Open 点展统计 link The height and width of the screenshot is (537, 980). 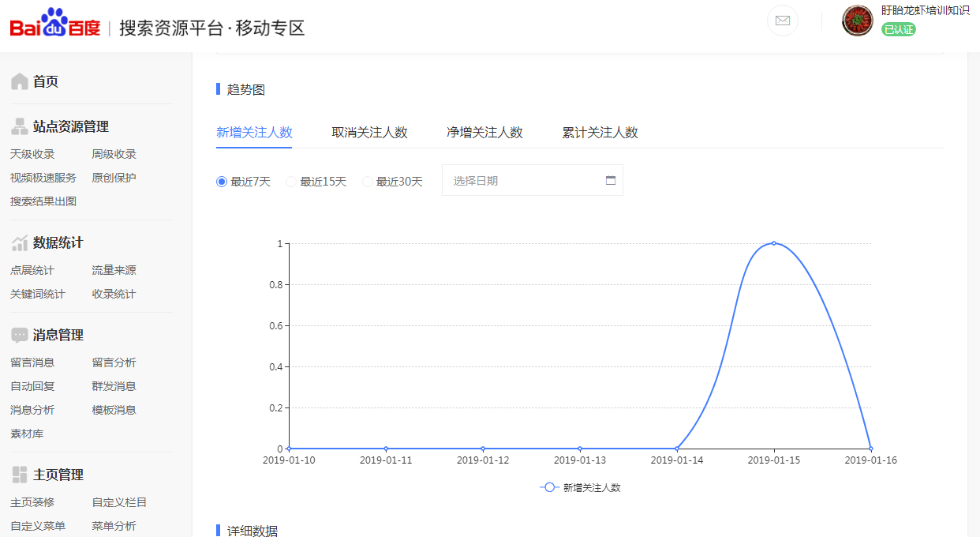pyautogui.click(x=32, y=270)
